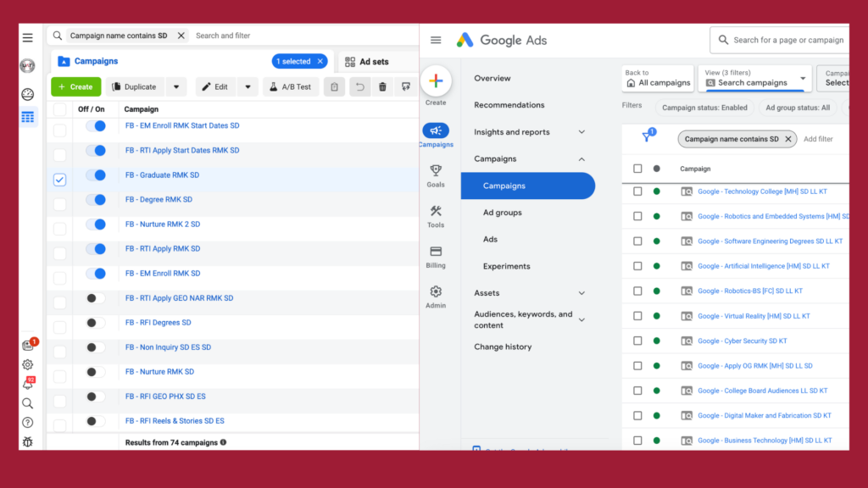Remove the Campaign name contains SD filter in Facebook
Viewport: 868px width, 488px height.
(x=181, y=36)
